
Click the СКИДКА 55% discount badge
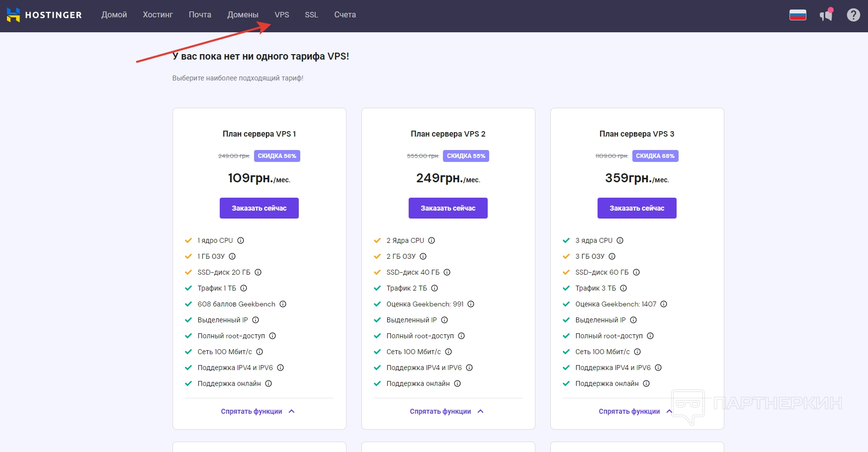(466, 156)
